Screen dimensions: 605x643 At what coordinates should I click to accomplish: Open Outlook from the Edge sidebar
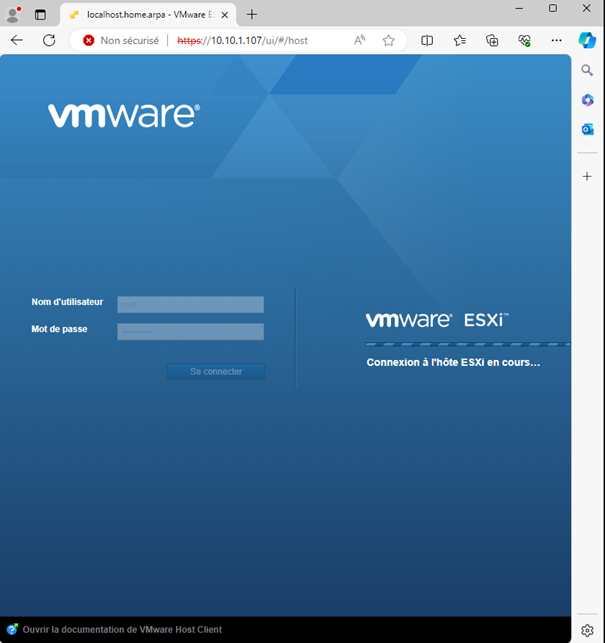[x=588, y=130]
